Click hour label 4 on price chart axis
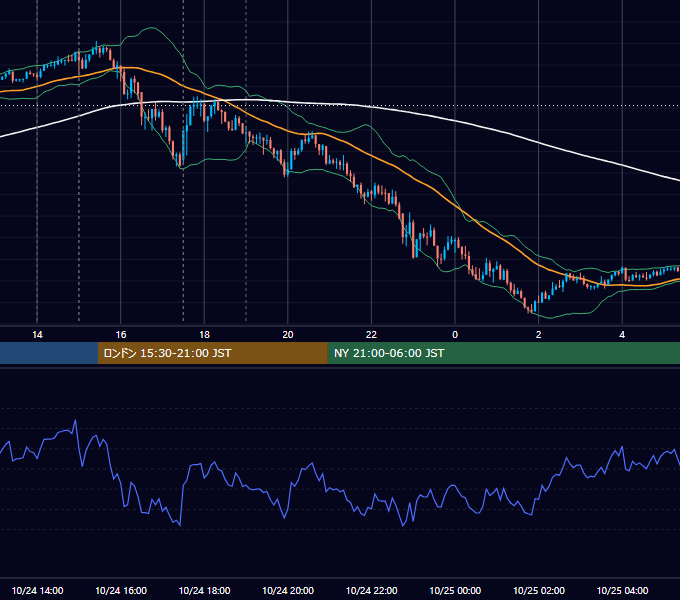The width and height of the screenshot is (680, 600). [x=622, y=334]
